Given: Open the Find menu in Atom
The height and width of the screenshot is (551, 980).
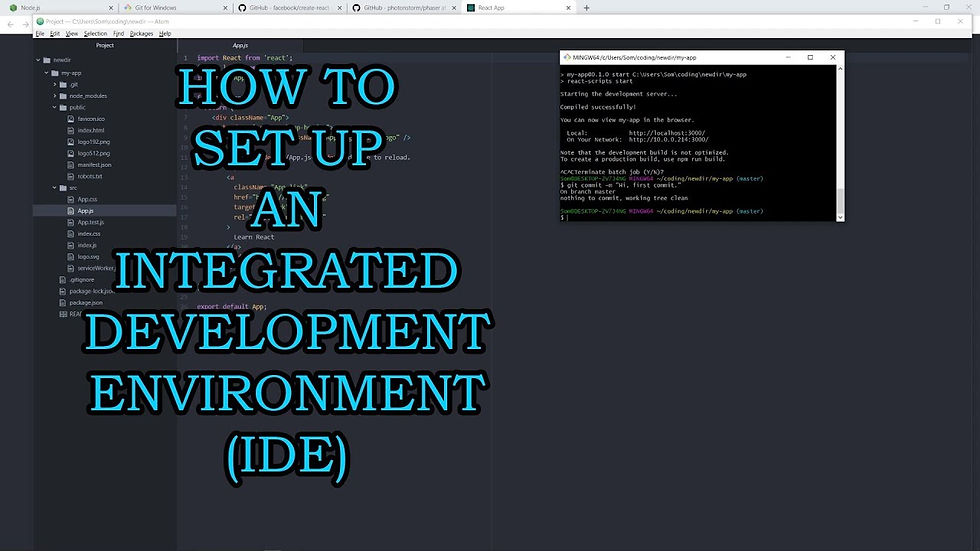Looking at the screenshot, I should (119, 34).
